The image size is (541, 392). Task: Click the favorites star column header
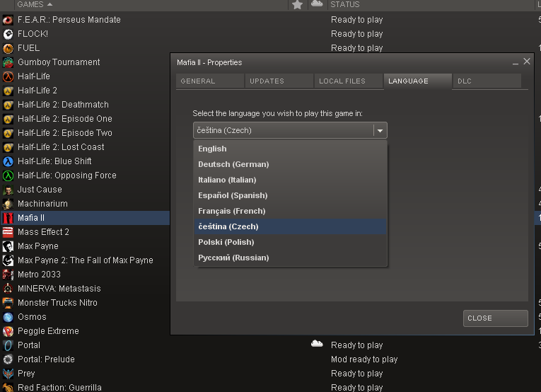coord(297,5)
